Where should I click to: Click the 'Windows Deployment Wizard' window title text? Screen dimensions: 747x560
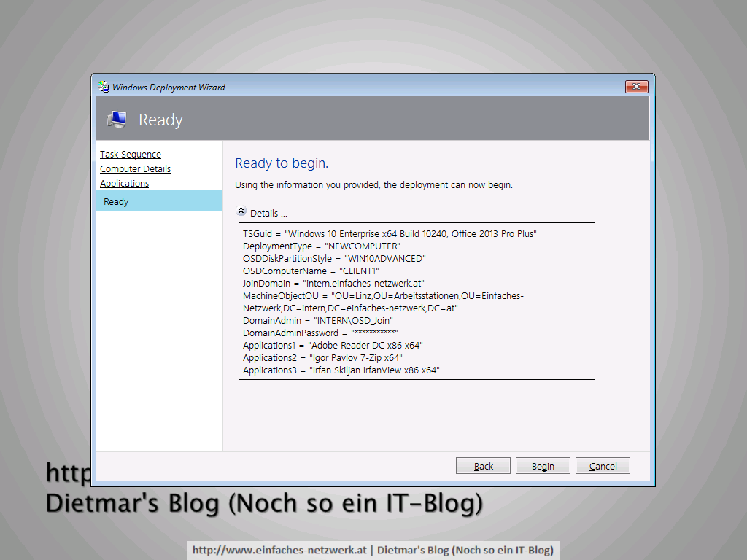click(169, 87)
